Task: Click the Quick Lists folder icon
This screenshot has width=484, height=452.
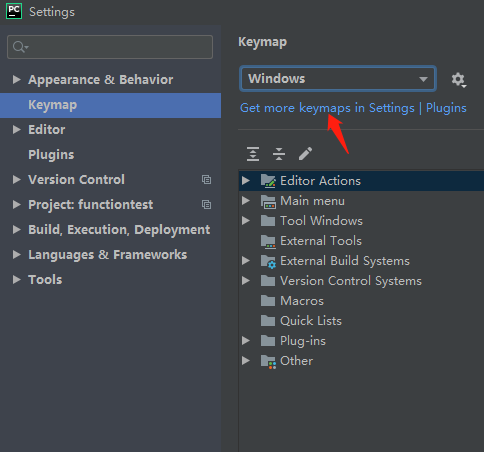Action: [x=268, y=321]
